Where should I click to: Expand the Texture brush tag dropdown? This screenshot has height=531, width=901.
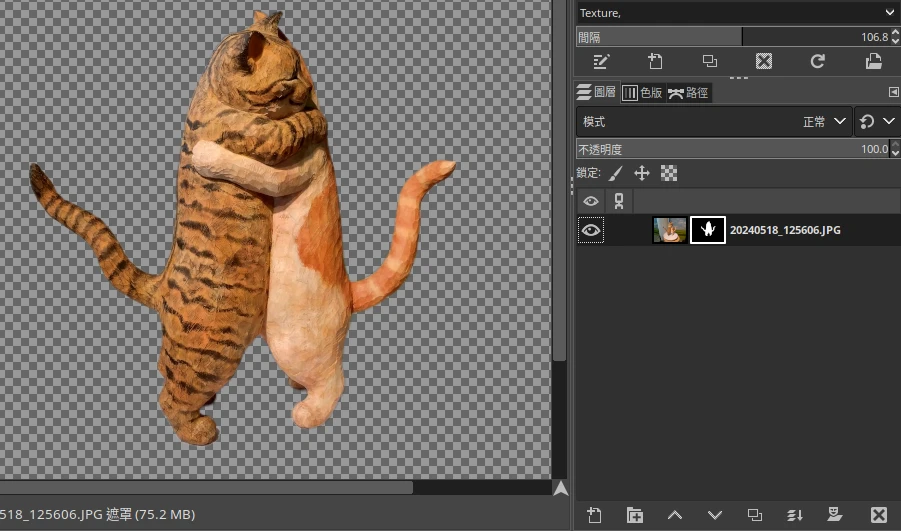pyautogui.click(x=889, y=13)
